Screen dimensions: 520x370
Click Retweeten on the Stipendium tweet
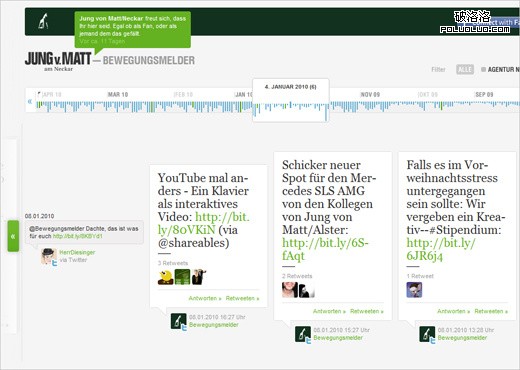click(491, 311)
